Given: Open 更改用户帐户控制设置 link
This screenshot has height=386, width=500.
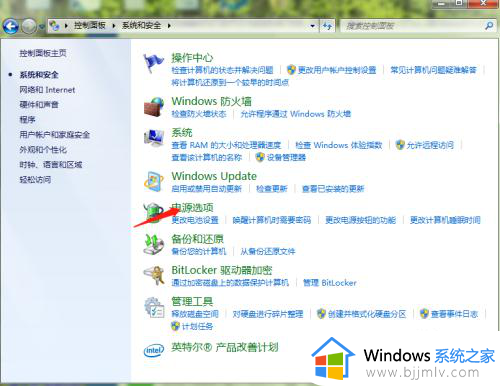Looking at the screenshot, I should 337,70.
